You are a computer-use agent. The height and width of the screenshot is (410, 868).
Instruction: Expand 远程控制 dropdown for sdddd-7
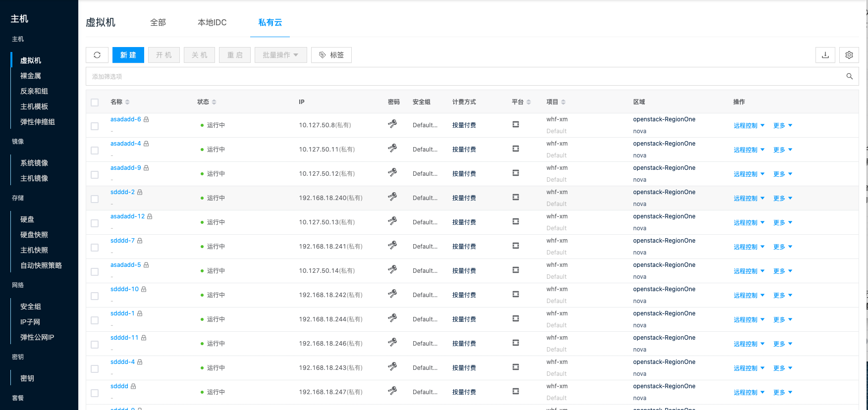[749, 247]
